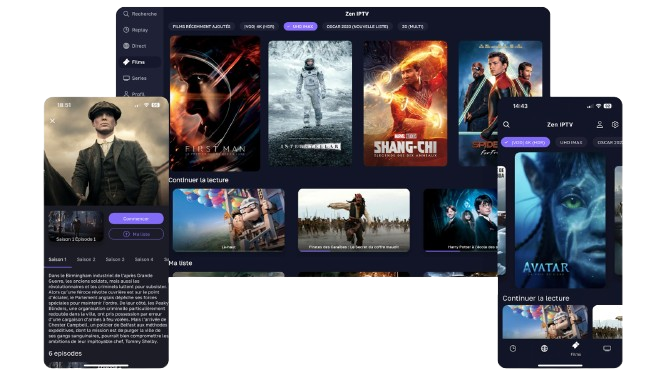Click the 'Zen IPTV' title on tablet
666x375 pixels.
[357, 14]
